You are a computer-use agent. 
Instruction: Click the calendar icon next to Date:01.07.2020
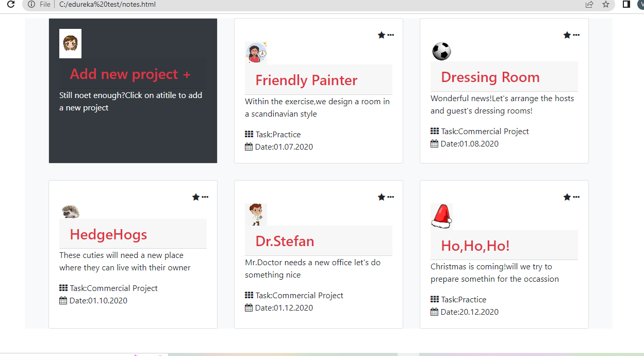(x=248, y=147)
